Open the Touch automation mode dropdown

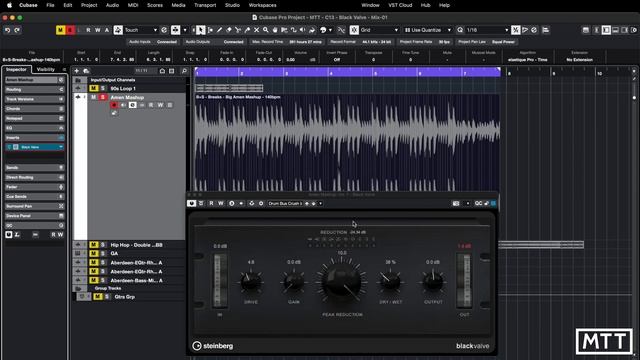click(141, 30)
